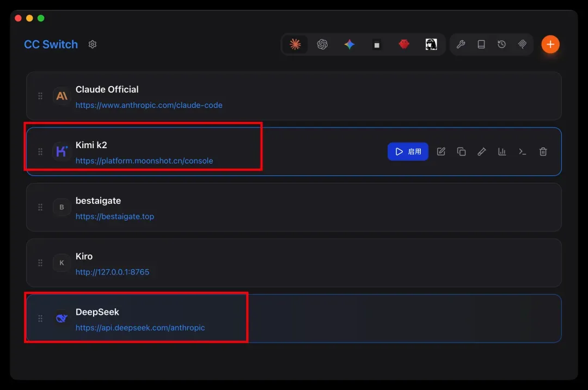Select the Claude Official provider name
Screen dimensions: 588x390
tap(107, 89)
